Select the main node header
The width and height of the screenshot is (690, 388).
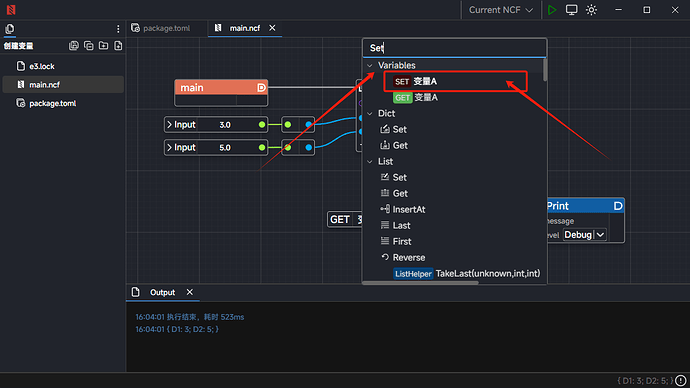click(x=221, y=88)
